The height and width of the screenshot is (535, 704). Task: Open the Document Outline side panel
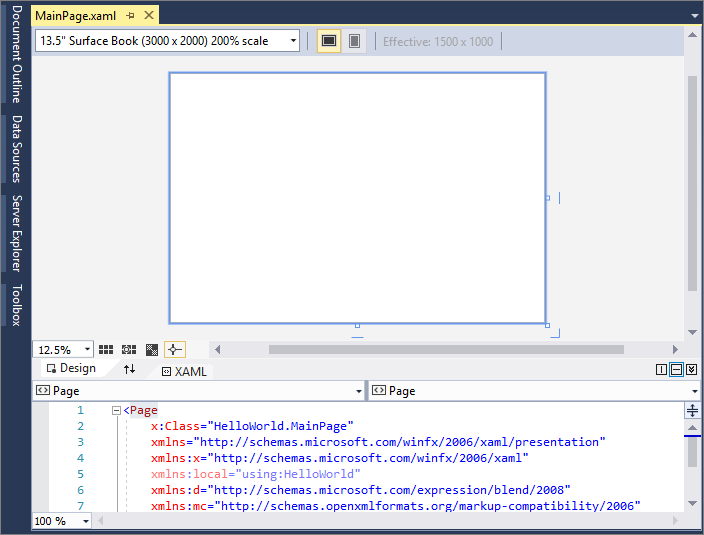(x=16, y=54)
